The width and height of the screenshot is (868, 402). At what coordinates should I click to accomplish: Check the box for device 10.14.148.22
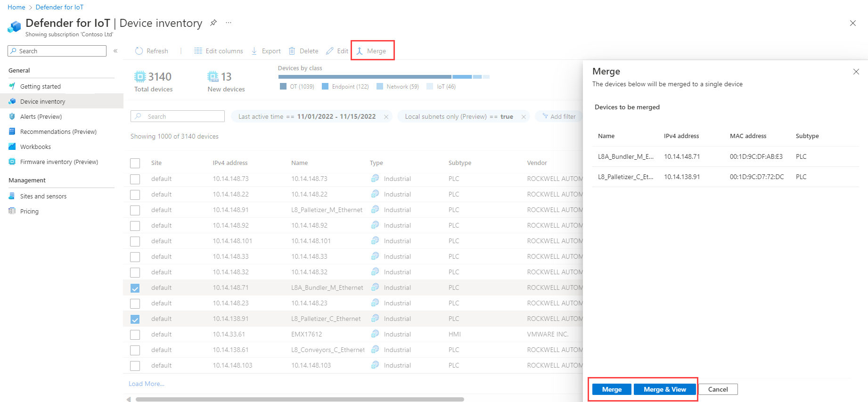tap(135, 195)
